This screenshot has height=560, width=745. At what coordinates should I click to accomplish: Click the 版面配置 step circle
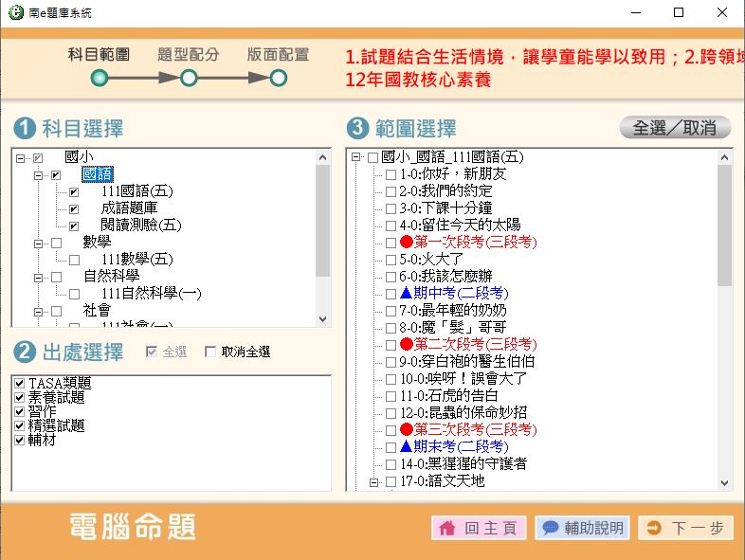278,78
